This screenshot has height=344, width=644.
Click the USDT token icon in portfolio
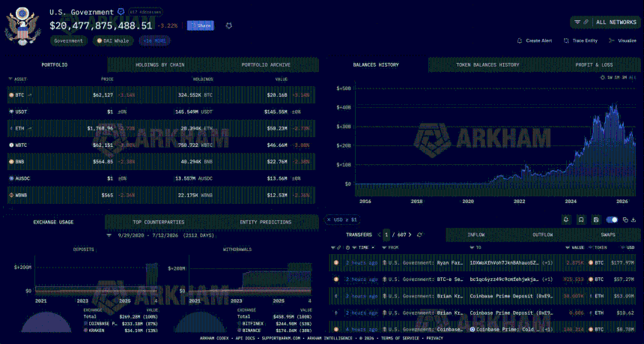(x=10, y=112)
